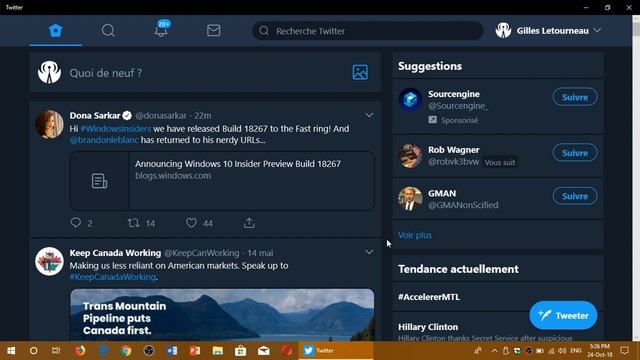Open GMAN profile avatar
Viewport: 640px width, 360px height.
pyautogui.click(x=410, y=199)
